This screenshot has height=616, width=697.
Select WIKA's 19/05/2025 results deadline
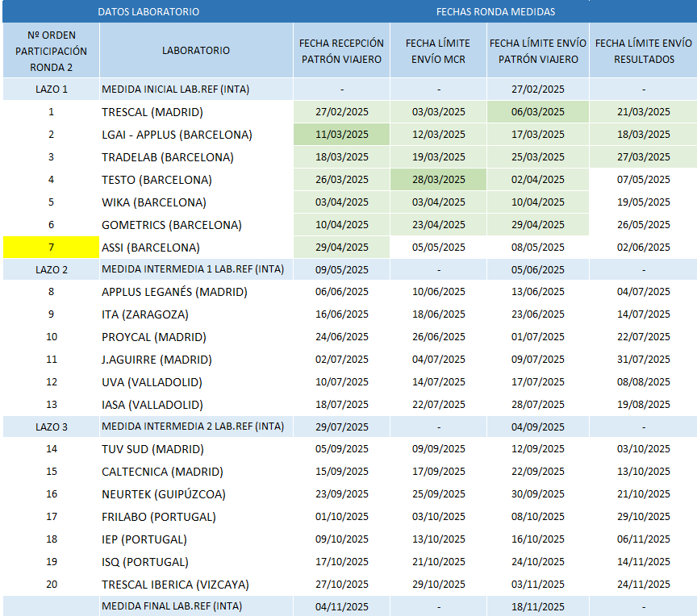click(644, 202)
